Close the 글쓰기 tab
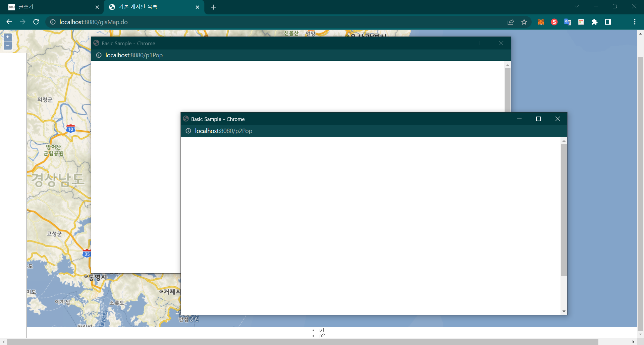 click(x=97, y=7)
